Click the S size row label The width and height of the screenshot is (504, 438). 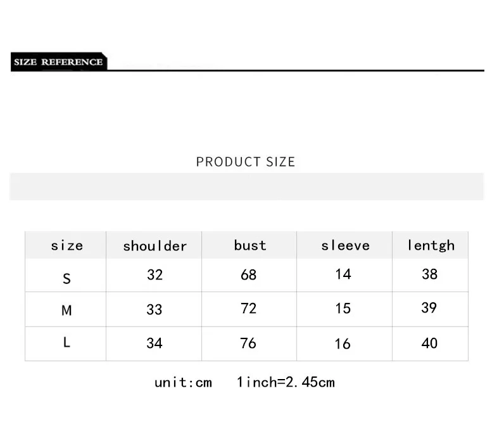66,279
